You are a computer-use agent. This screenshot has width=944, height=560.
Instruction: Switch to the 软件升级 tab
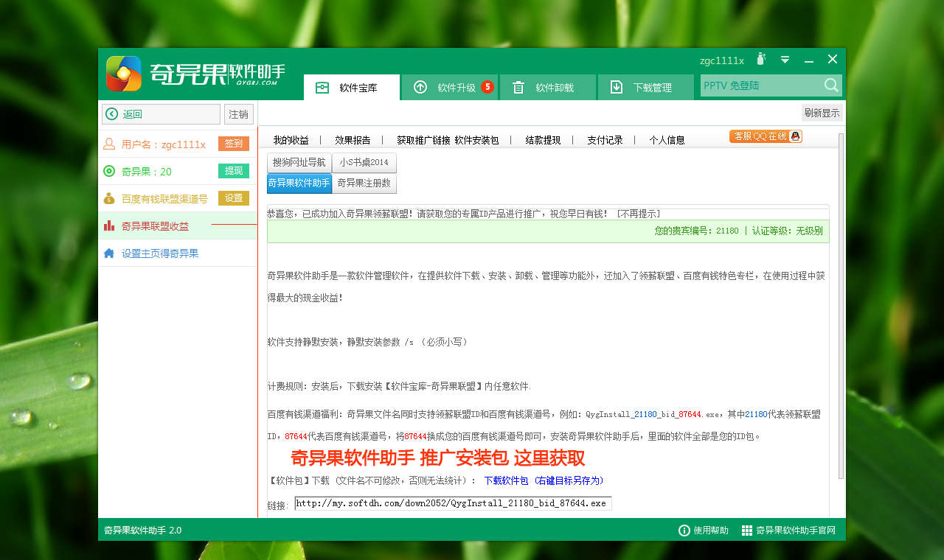450,88
